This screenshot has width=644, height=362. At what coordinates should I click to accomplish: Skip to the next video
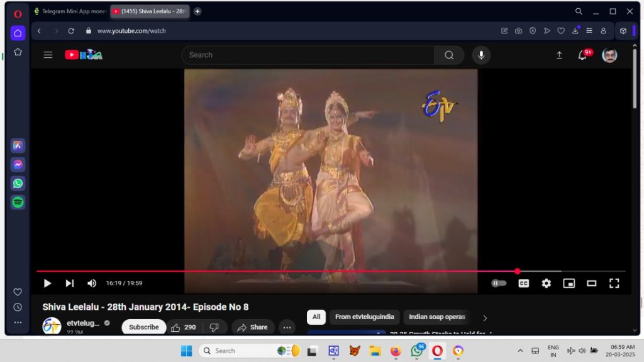pos(69,283)
